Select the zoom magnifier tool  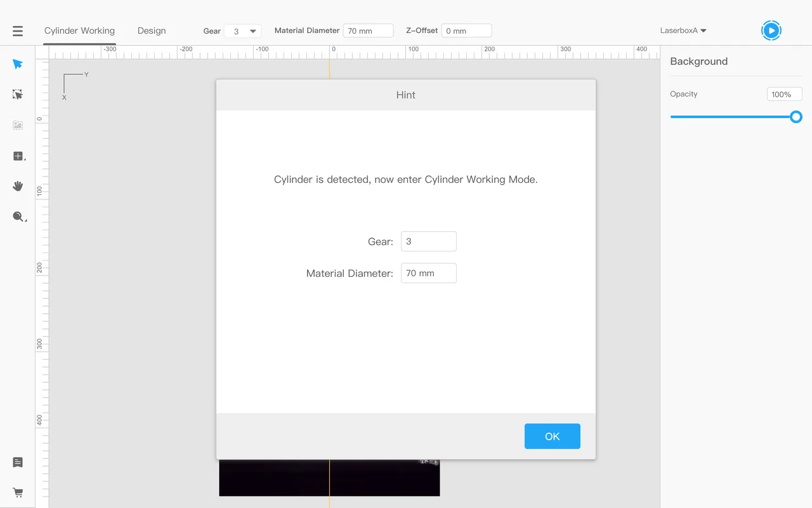pyautogui.click(x=19, y=217)
